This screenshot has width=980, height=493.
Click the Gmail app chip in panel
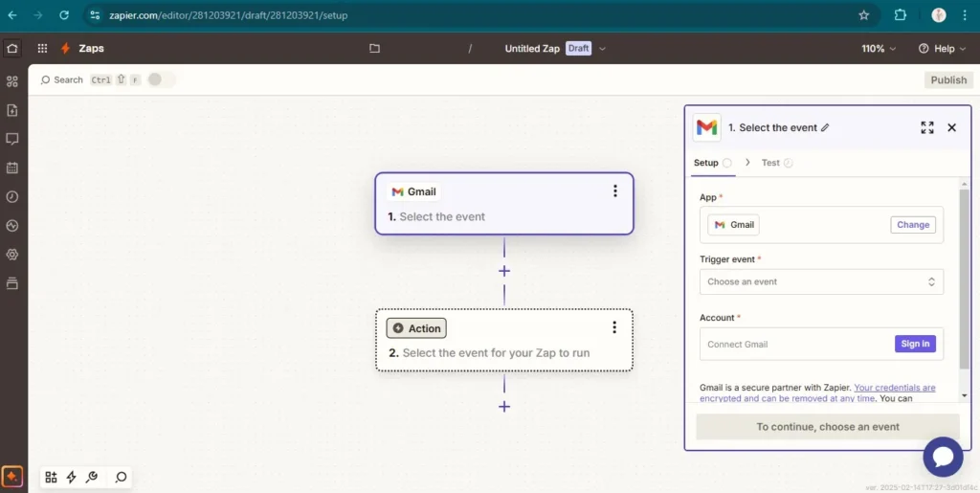[734, 225]
